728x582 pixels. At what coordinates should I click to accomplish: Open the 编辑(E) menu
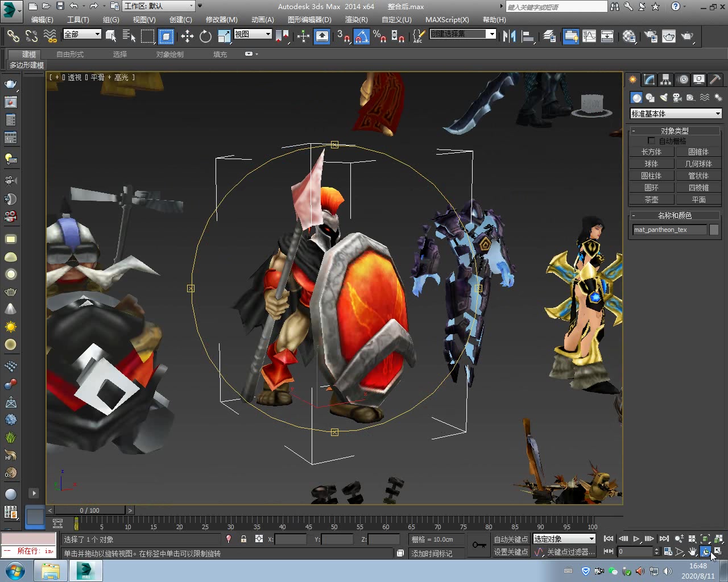point(42,19)
